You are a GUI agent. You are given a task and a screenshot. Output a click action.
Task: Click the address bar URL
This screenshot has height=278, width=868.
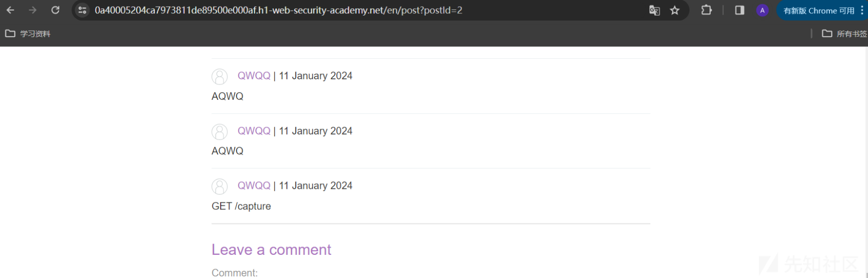278,10
